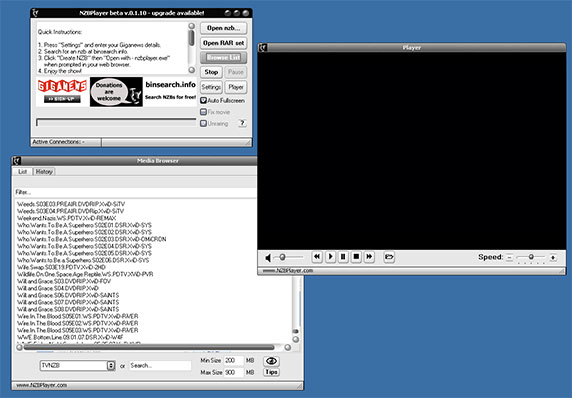Select Who.Wants.to.Be.a.Superhero.S02E06 entry
Screen dimensions: 572x398
83,260
